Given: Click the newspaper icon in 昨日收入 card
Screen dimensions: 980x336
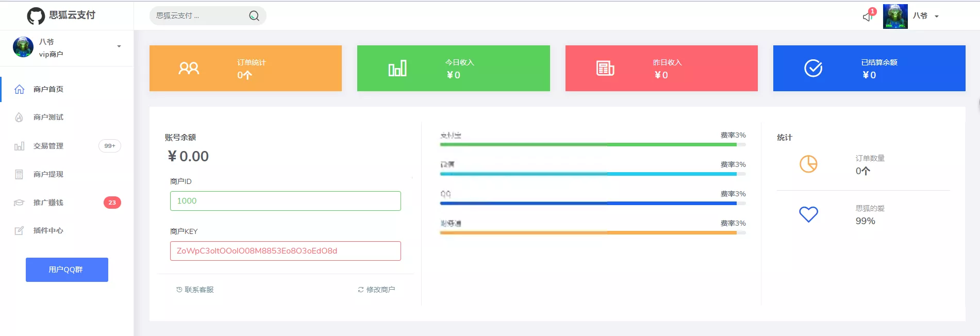Looking at the screenshot, I should [x=605, y=68].
